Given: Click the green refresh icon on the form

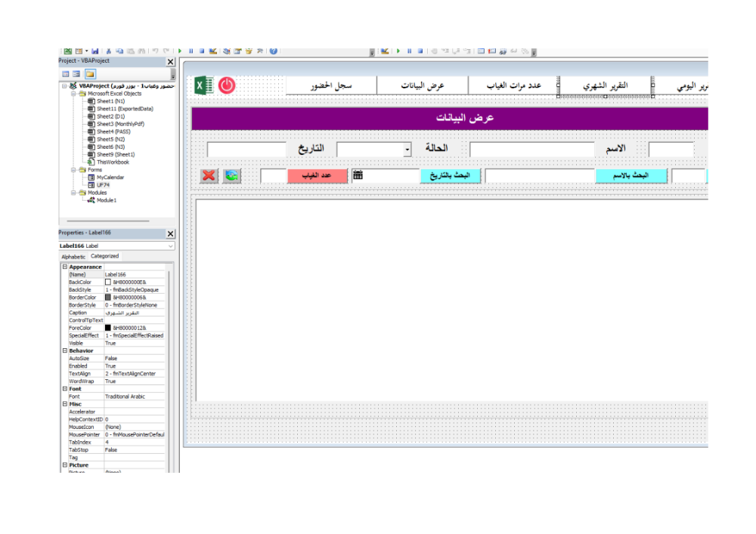Looking at the screenshot, I should pyautogui.click(x=231, y=176).
